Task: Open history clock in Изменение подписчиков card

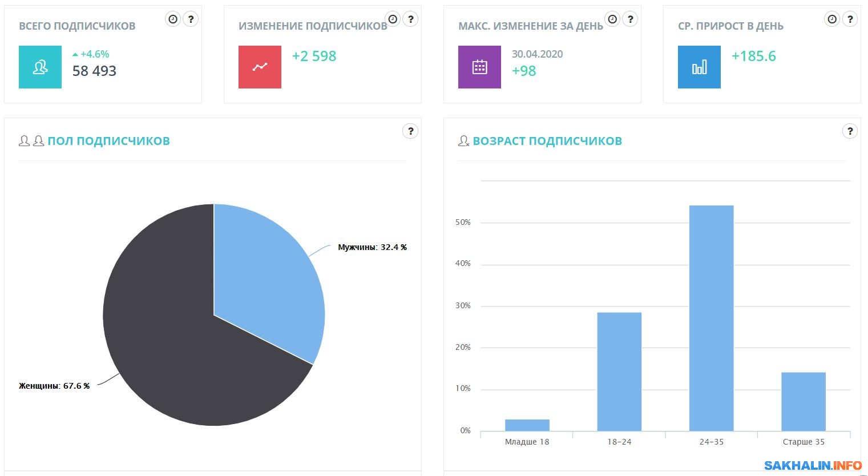Action: pyautogui.click(x=393, y=19)
